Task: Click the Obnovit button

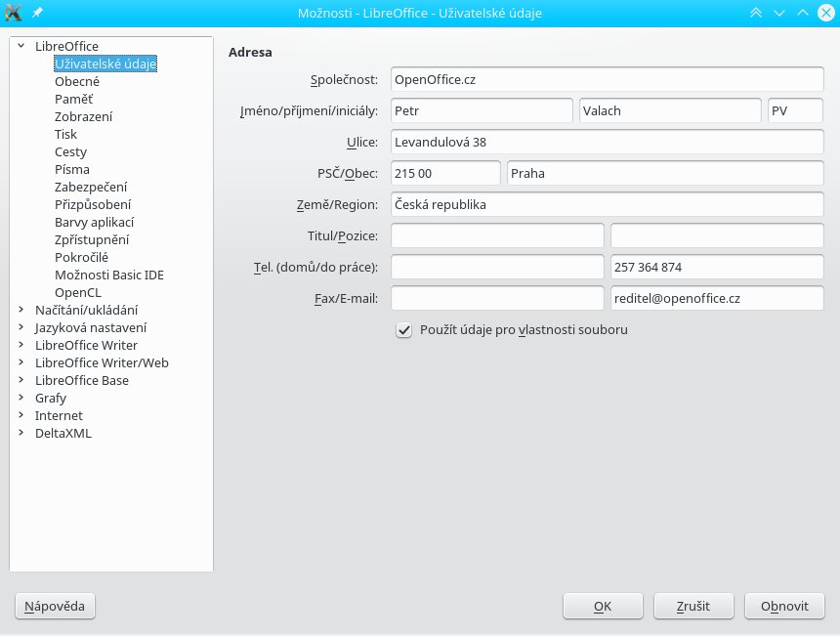Action: pyautogui.click(x=784, y=606)
